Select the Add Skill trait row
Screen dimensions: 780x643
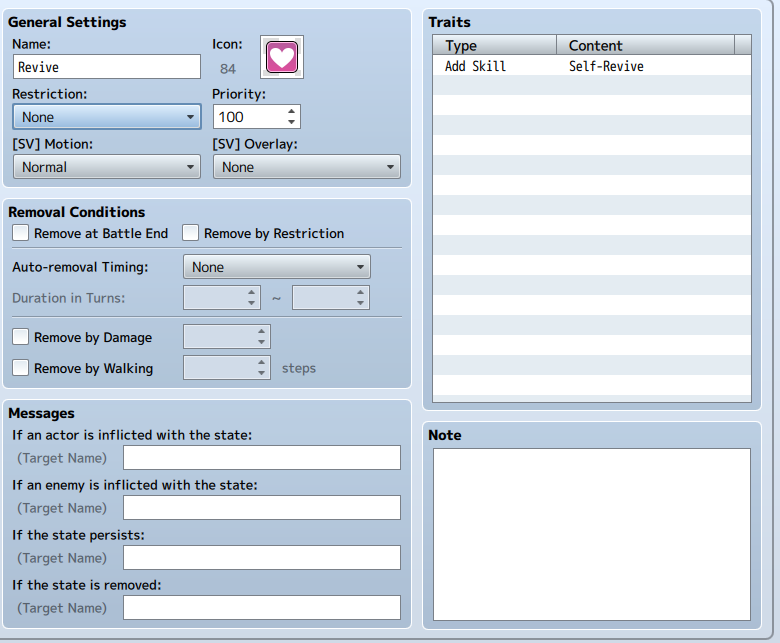(591, 66)
